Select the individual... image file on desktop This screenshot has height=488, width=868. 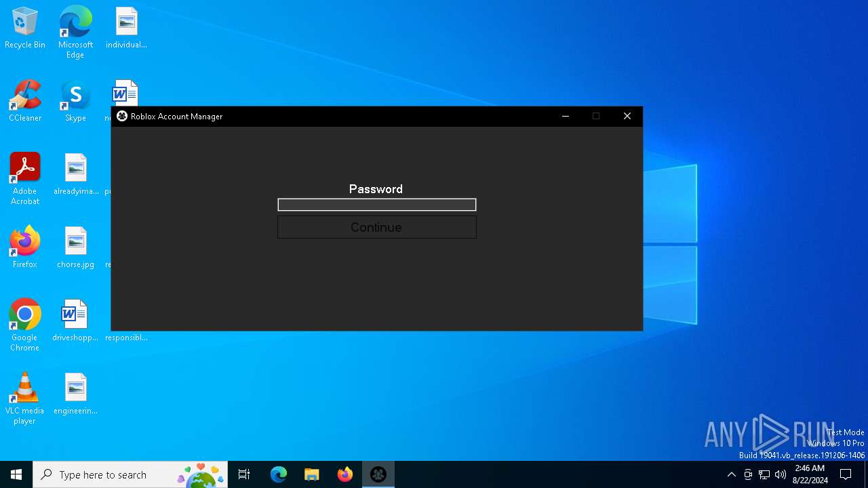[126, 28]
